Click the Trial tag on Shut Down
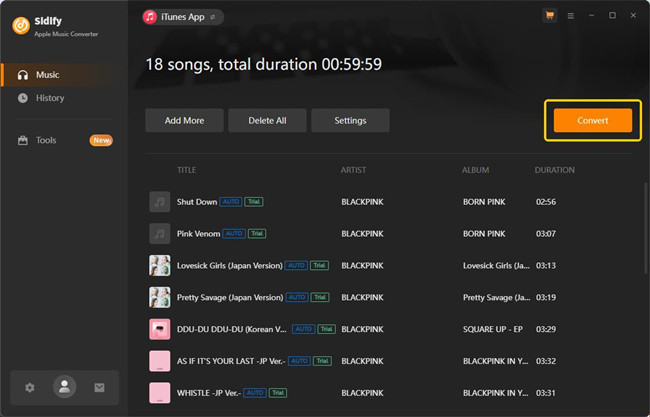The width and height of the screenshot is (650, 417). [254, 202]
